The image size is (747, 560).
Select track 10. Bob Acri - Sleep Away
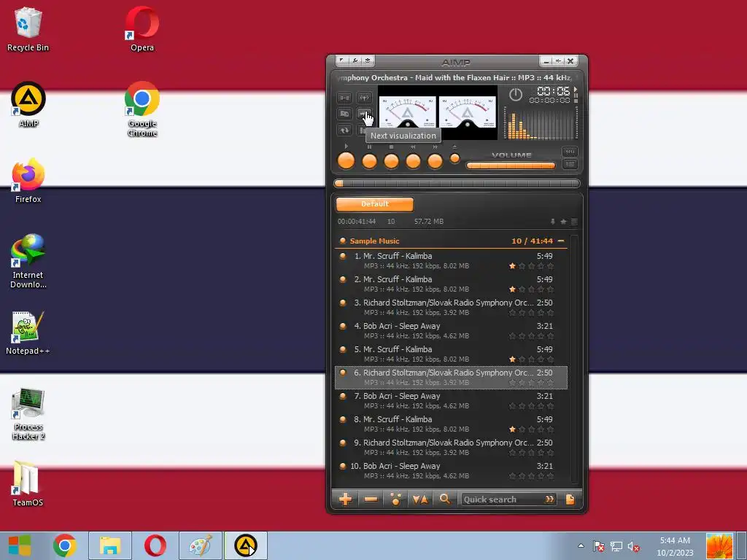point(451,470)
